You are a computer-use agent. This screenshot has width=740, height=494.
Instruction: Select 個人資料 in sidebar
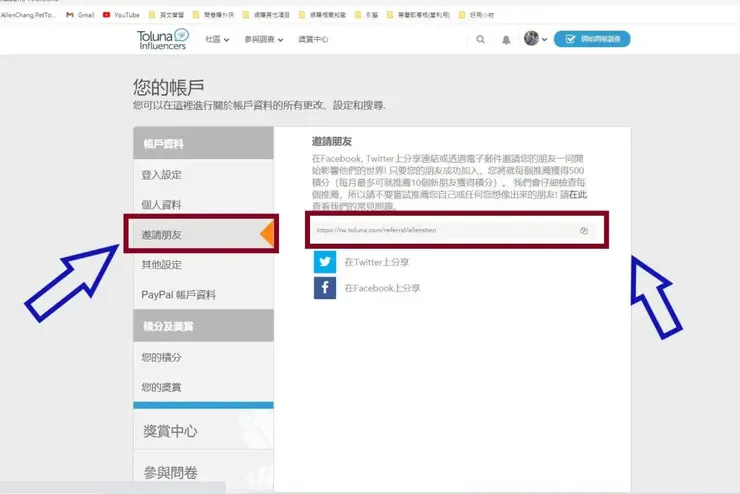(x=203, y=205)
